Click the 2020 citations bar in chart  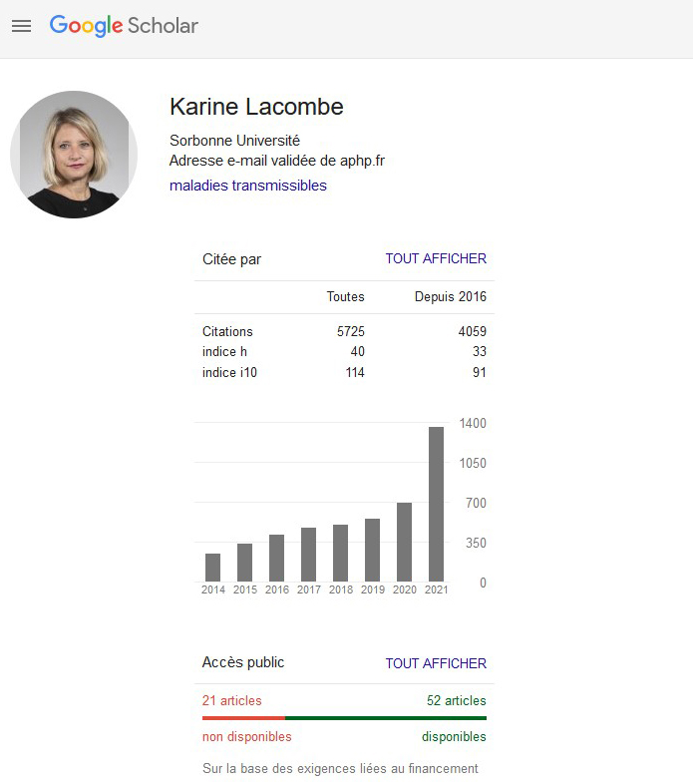click(x=404, y=542)
